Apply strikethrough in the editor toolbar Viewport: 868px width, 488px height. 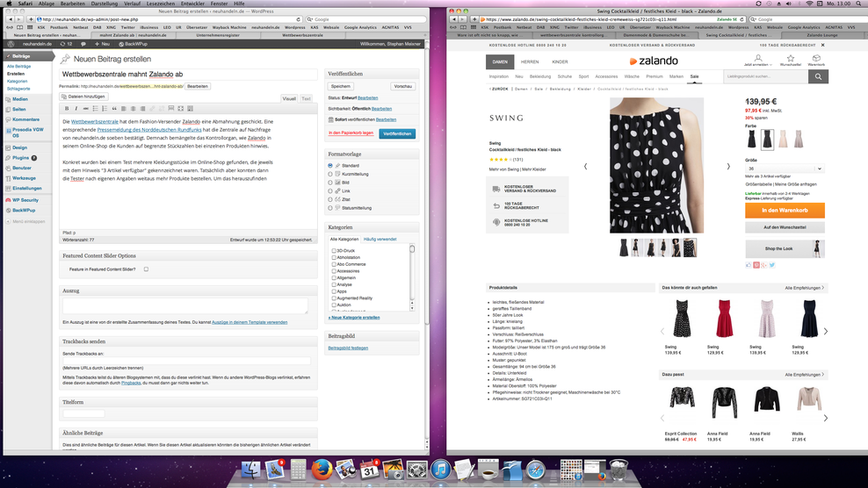pyautogui.click(x=86, y=109)
